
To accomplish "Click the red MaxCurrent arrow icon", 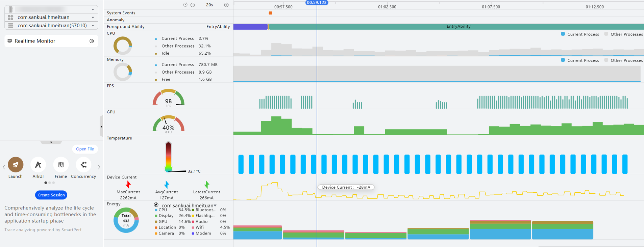I will tap(128, 185).
